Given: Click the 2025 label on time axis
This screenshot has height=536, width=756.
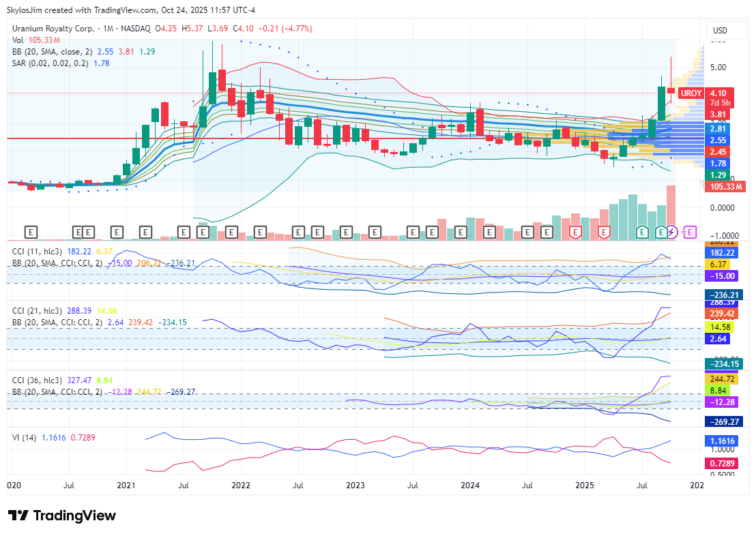Looking at the screenshot, I should pyautogui.click(x=584, y=485).
